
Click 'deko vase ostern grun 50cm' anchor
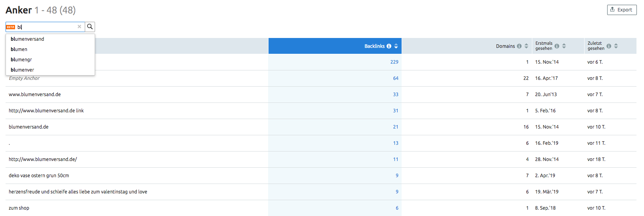(39, 176)
